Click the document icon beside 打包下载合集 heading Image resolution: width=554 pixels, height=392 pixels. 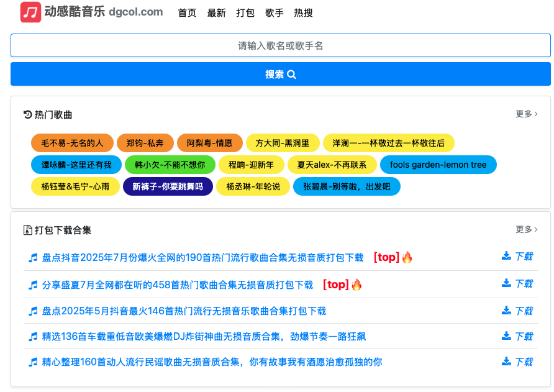[x=27, y=229]
